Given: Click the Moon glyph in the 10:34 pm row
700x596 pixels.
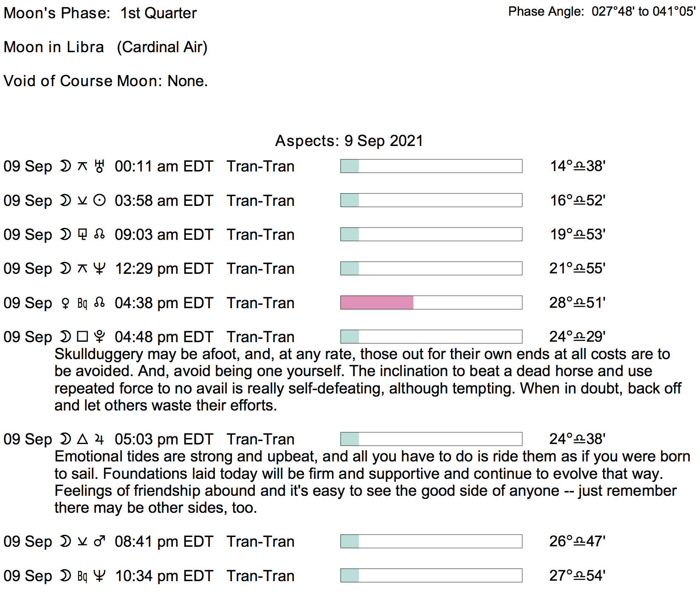Looking at the screenshot, I should coord(65,576).
